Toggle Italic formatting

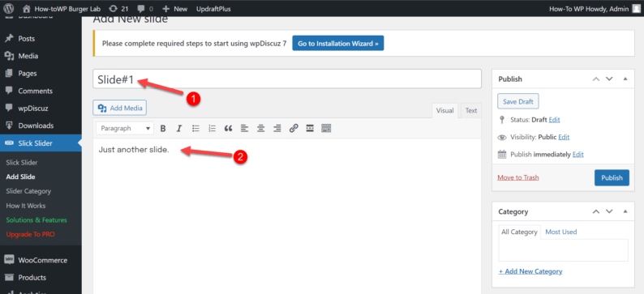tap(179, 128)
